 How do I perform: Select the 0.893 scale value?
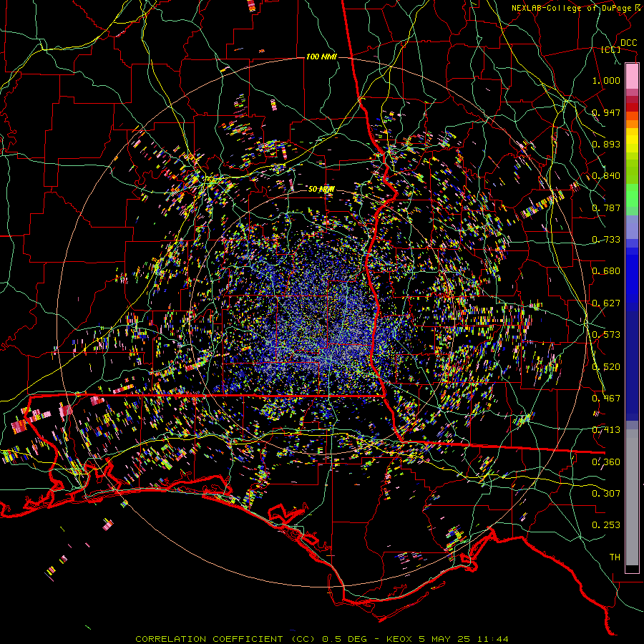click(606, 144)
